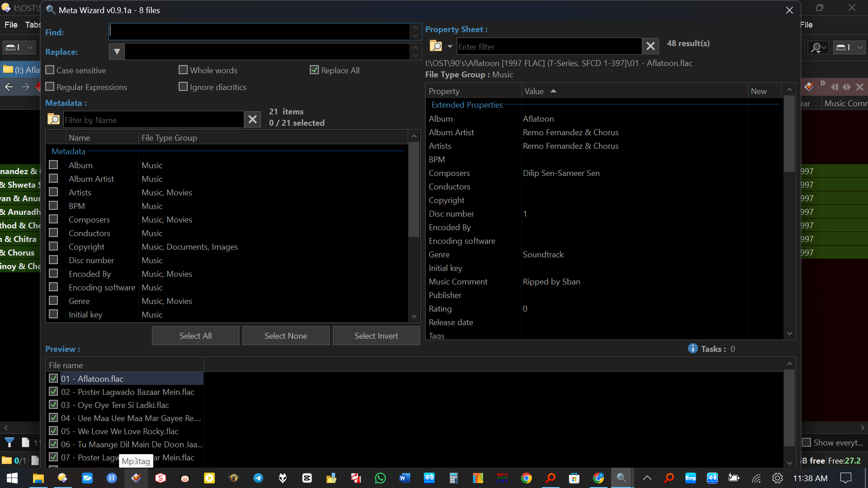
Task: Clear the Filter by Name field
Action: (252, 119)
